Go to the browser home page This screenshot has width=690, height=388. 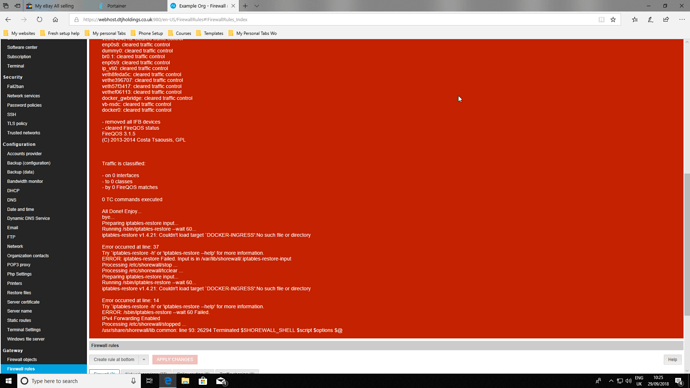pyautogui.click(x=55, y=19)
